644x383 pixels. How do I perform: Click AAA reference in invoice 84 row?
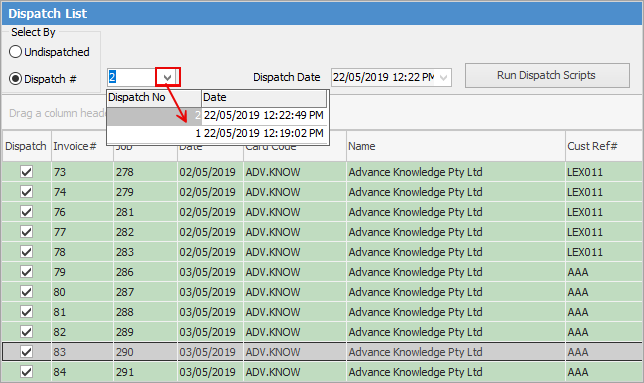(604, 372)
